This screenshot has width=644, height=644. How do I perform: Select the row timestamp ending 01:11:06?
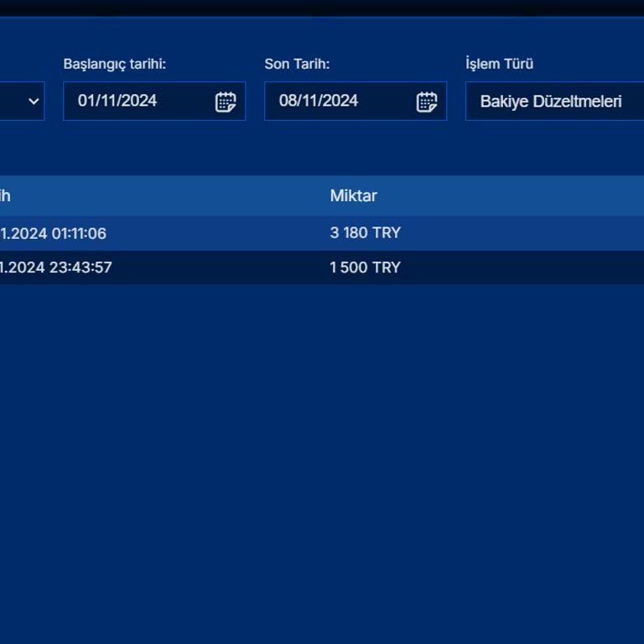coord(53,233)
